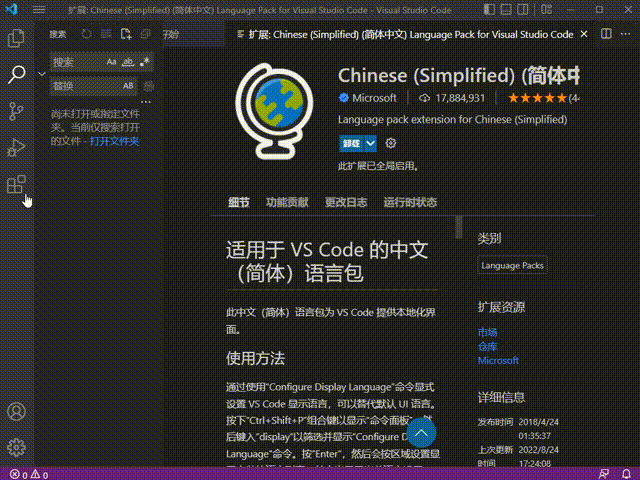Screen dimensions: 640x480
Task: Open the 仓库 repository link
Action: coord(487,347)
